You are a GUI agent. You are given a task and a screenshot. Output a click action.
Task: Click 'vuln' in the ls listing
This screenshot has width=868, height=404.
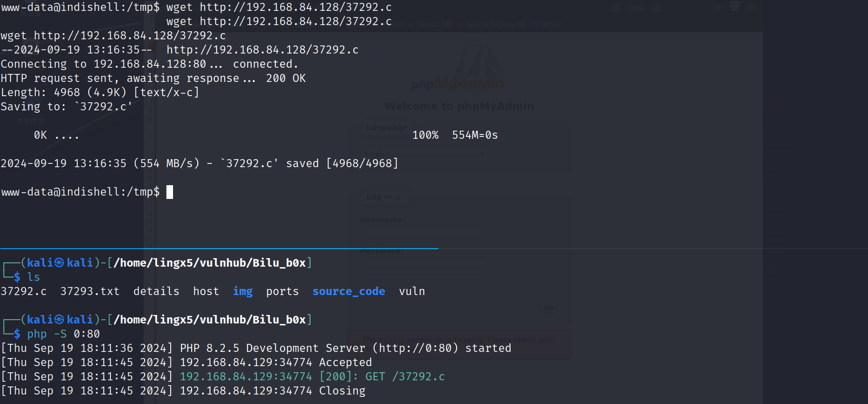(412, 291)
